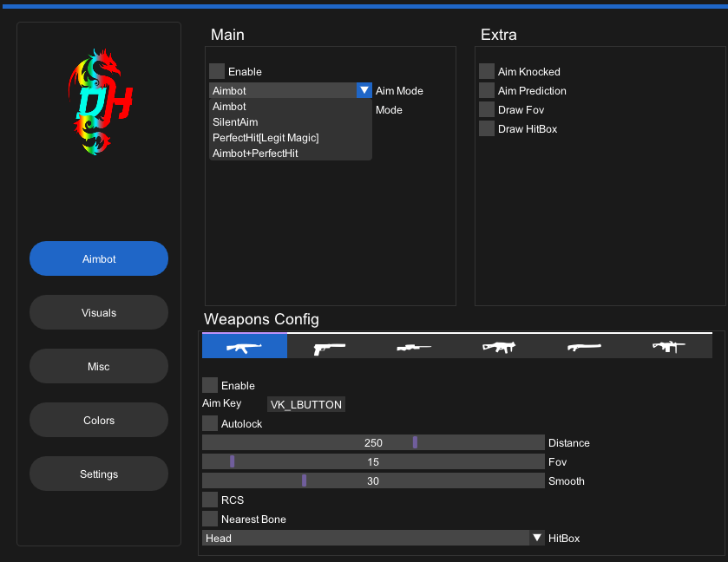Choose PerfectHit[Legit Magic] from the list
The height and width of the screenshot is (562, 728).
coord(291,138)
